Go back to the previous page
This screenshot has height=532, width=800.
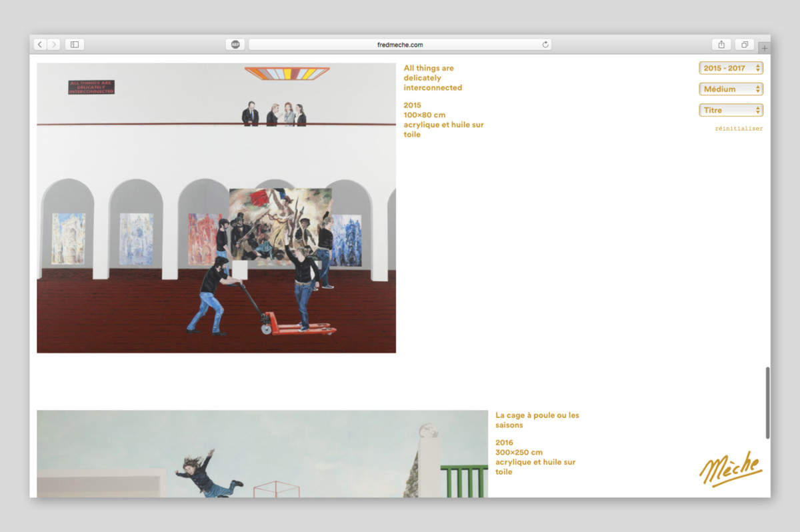pos(40,45)
